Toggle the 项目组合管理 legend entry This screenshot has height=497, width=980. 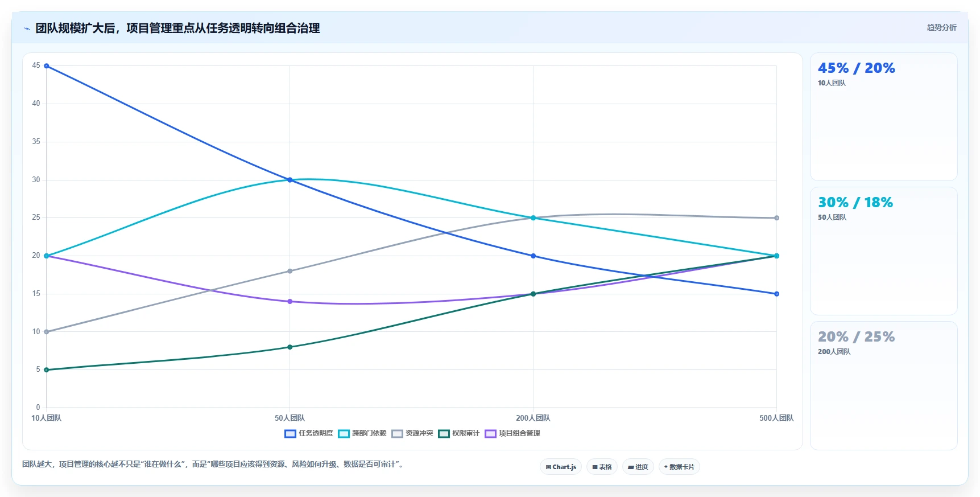coord(512,433)
